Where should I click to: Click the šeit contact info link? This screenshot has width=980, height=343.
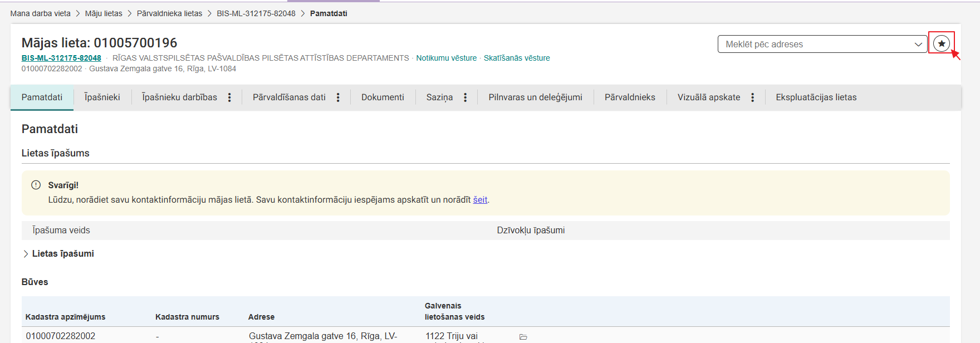[x=480, y=200]
